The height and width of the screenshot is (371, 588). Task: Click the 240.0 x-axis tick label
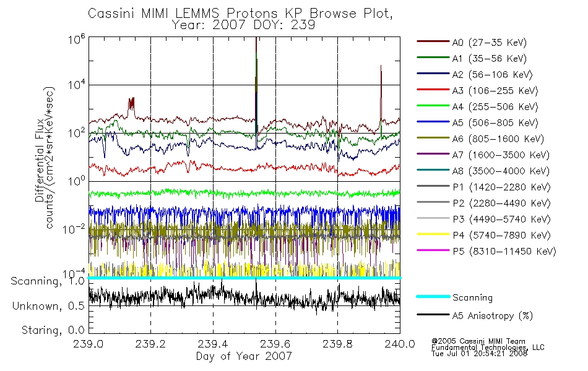[400, 344]
